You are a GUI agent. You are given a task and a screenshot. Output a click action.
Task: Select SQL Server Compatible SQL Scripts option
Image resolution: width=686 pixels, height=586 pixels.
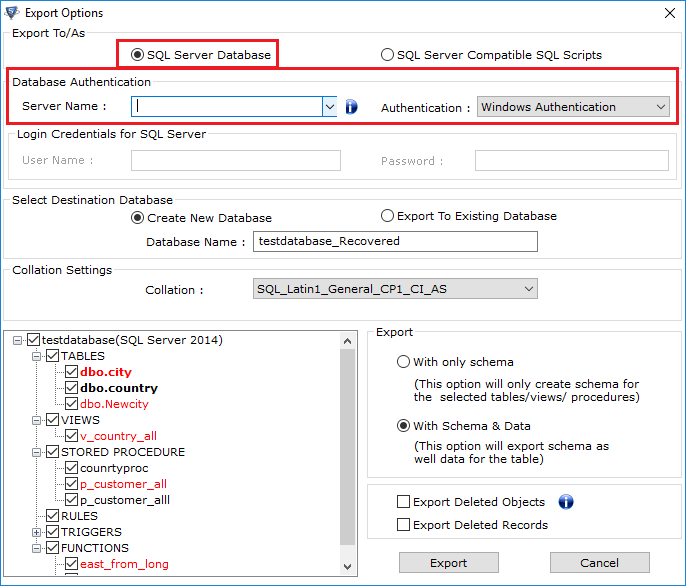[388, 55]
